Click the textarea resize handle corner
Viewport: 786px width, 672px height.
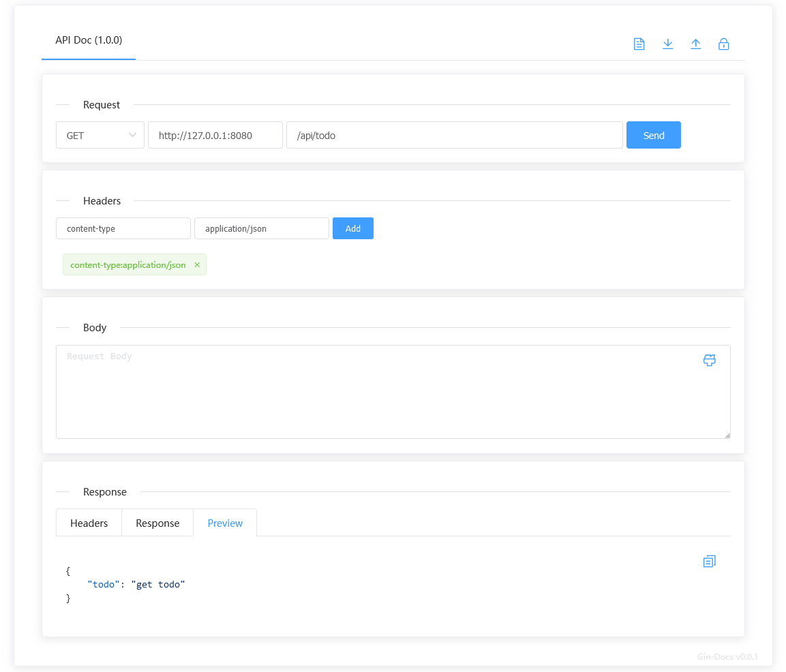[727, 436]
